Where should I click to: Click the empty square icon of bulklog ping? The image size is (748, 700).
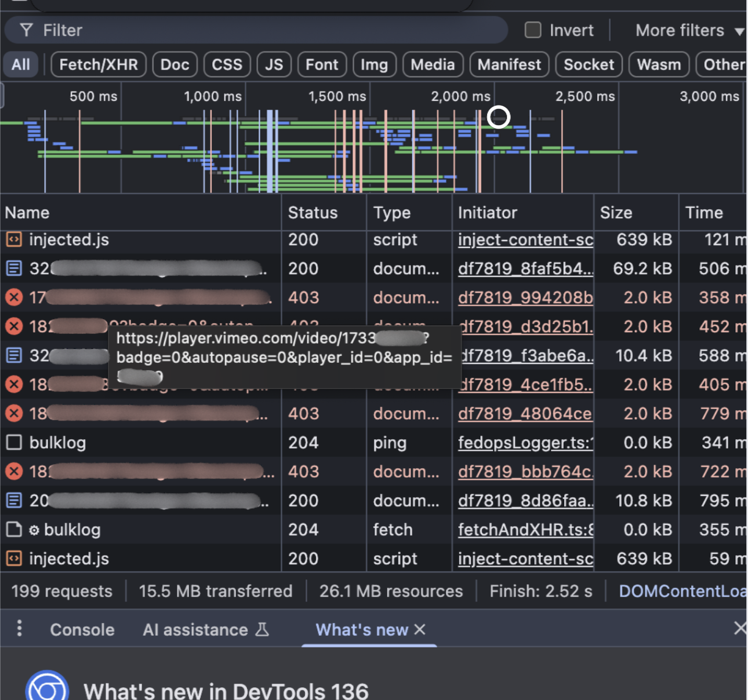tap(14, 443)
